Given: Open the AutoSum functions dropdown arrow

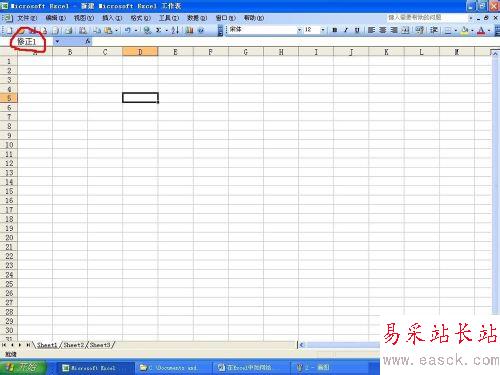Looking at the screenshot, I should [166, 30].
